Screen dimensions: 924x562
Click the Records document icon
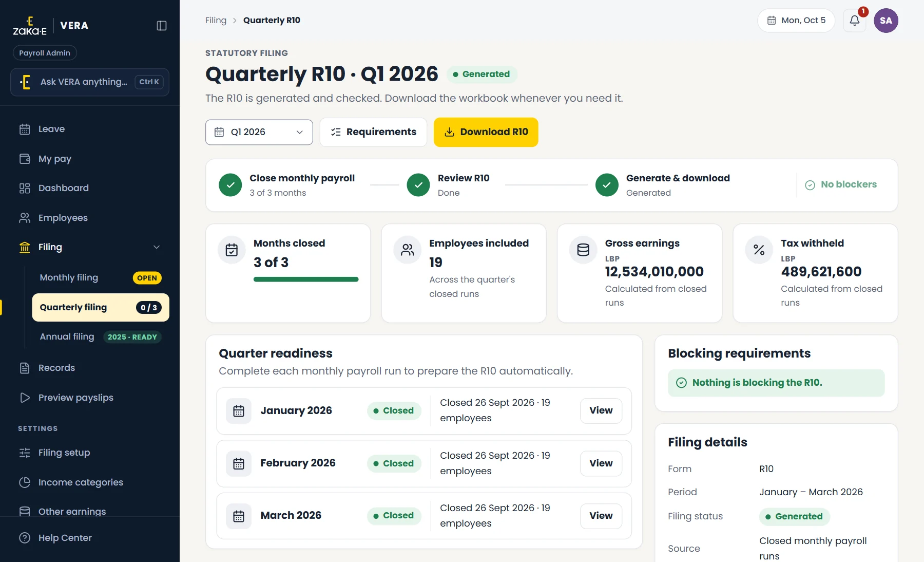pyautogui.click(x=25, y=368)
